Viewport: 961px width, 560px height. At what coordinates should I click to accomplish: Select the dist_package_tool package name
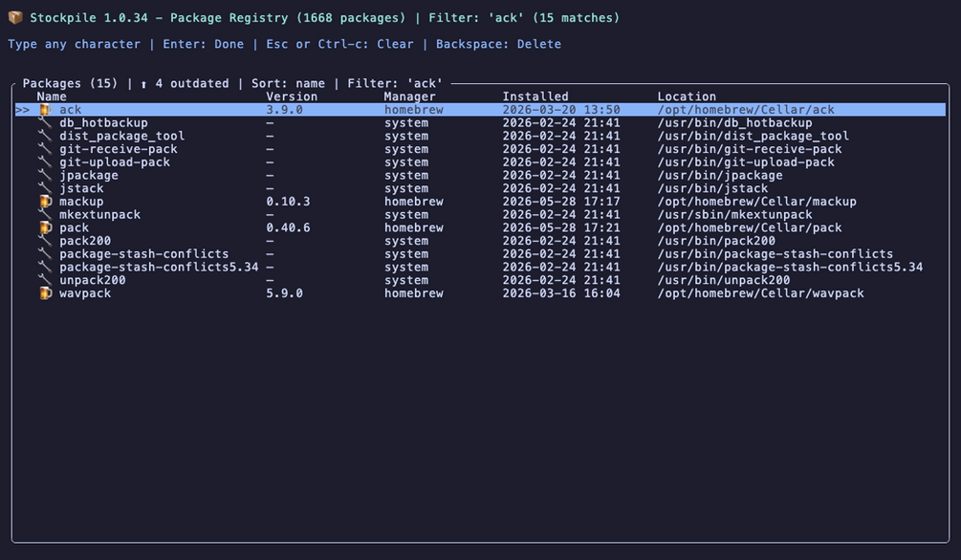122,136
